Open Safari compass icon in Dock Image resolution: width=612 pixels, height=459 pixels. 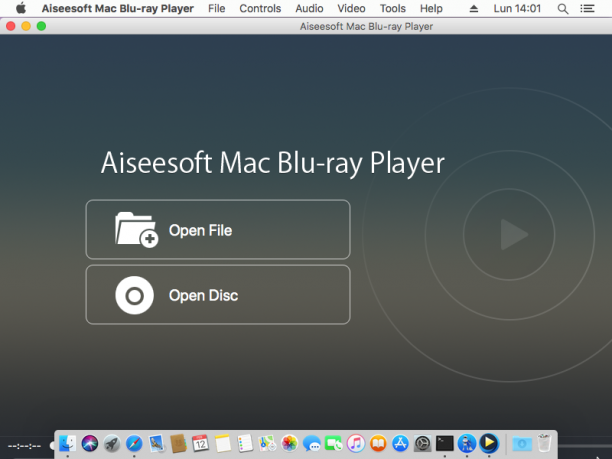134,443
